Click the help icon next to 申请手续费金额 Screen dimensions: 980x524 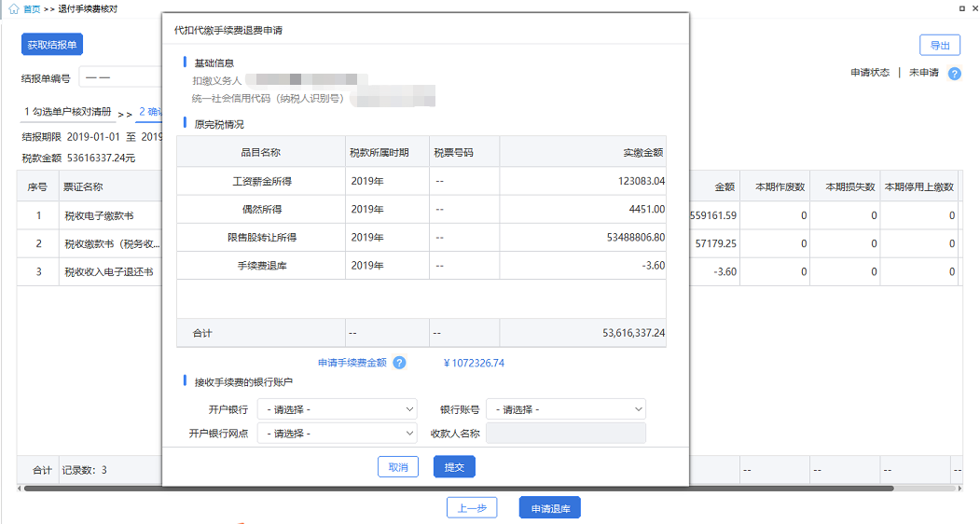click(x=399, y=363)
